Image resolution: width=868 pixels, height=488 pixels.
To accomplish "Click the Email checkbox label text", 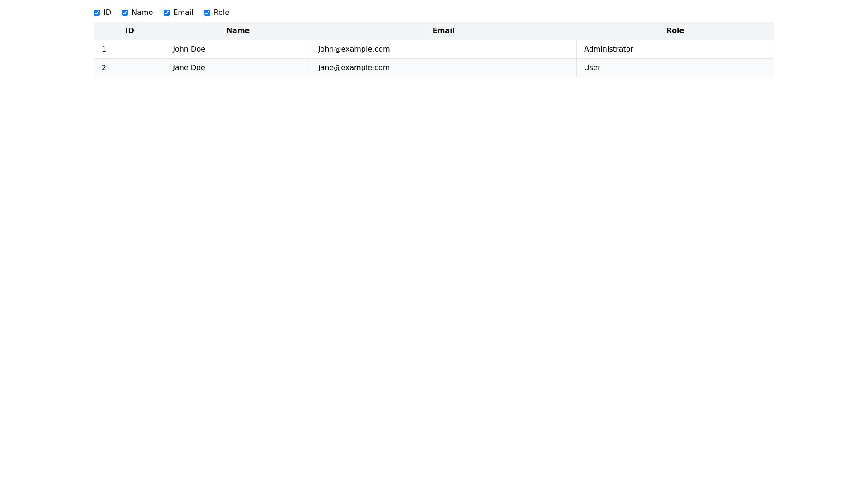I will pos(183,13).
